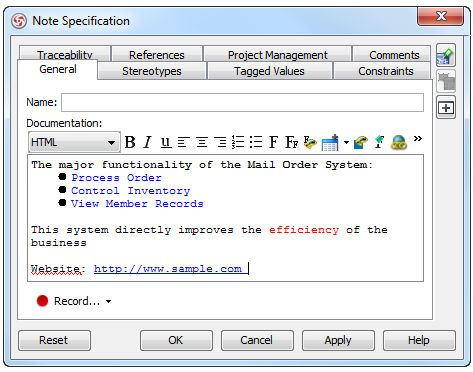Click the Process Order link

point(117,178)
